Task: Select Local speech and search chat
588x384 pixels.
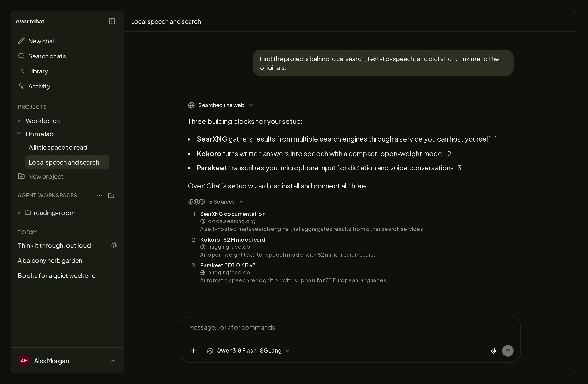Action: pyautogui.click(x=67, y=162)
